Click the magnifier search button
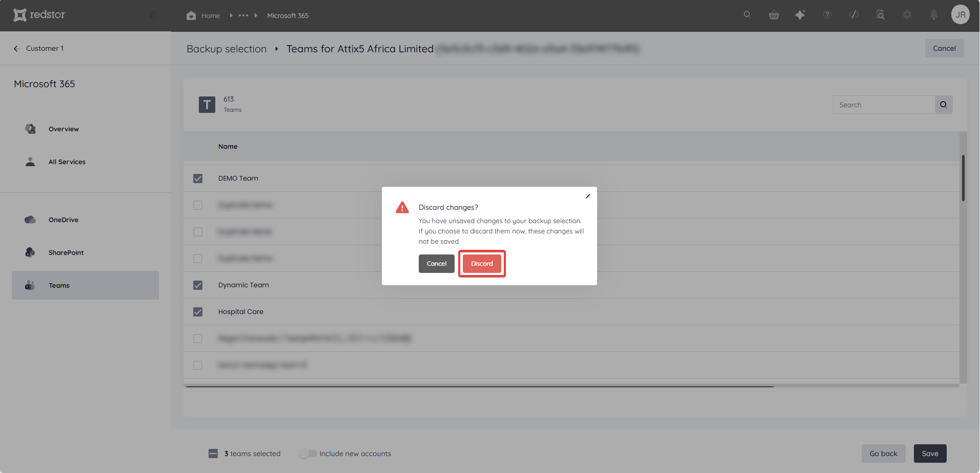This screenshot has width=980, height=473. pyautogui.click(x=944, y=105)
